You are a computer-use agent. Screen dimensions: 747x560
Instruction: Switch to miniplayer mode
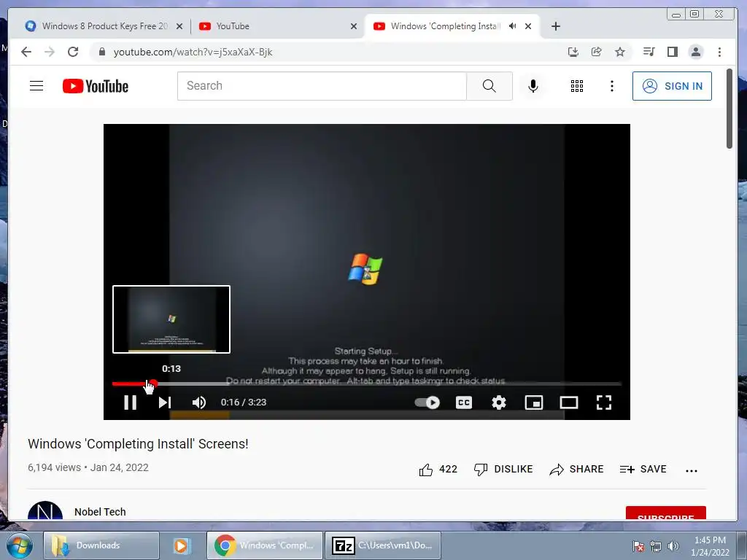click(x=533, y=402)
